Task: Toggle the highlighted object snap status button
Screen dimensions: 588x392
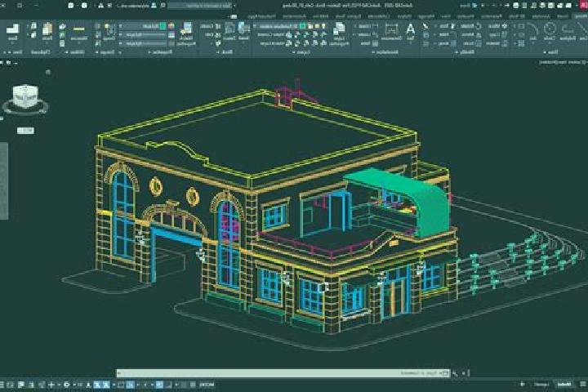Action: 130,385
